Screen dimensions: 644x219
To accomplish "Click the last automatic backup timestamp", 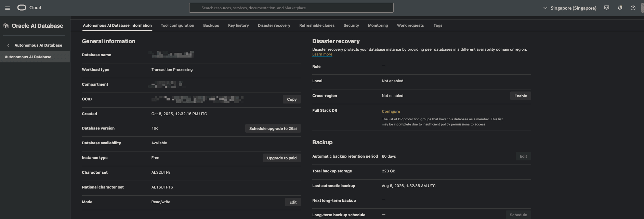I will [409, 186].
